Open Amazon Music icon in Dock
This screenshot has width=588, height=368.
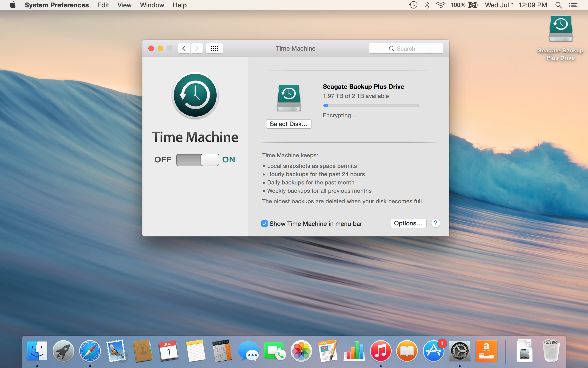[x=486, y=351]
